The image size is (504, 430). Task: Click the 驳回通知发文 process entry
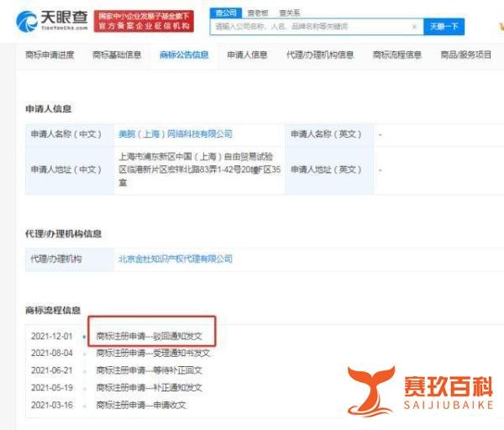150,336
